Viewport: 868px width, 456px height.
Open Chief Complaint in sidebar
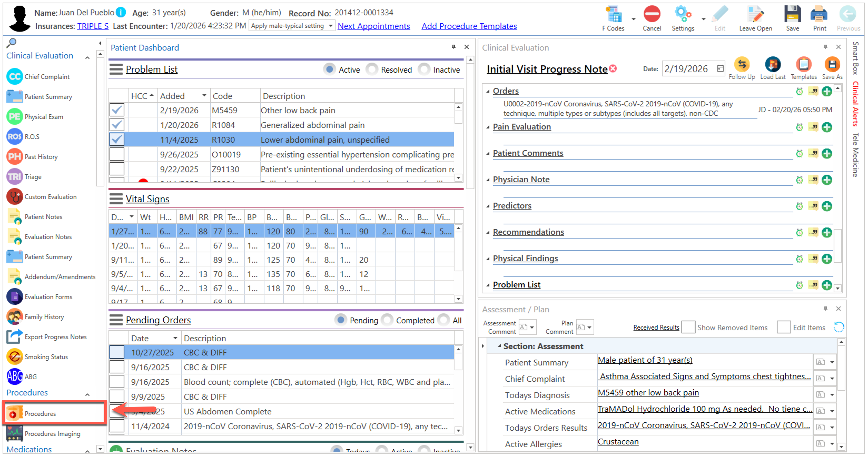click(x=47, y=77)
